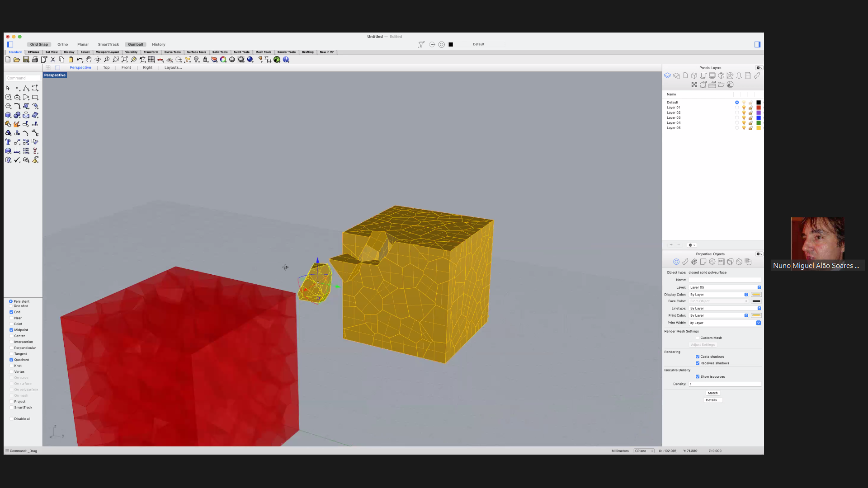
Task: Select the Pan hand tool
Action: coord(89,60)
